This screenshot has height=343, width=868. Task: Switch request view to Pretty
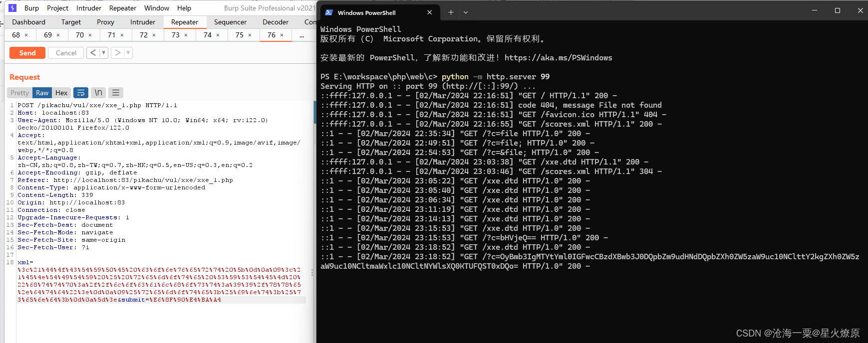point(20,93)
